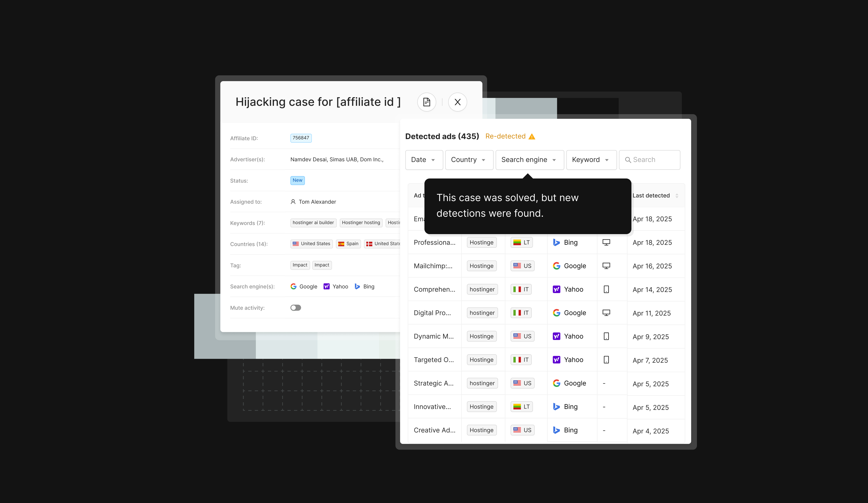
Task: Click the Search input field
Action: [x=649, y=160]
